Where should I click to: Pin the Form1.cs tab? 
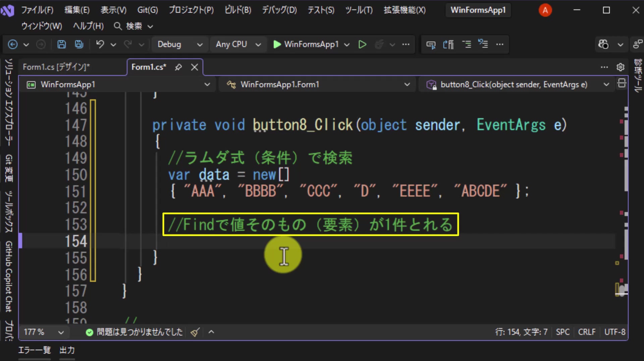(178, 67)
